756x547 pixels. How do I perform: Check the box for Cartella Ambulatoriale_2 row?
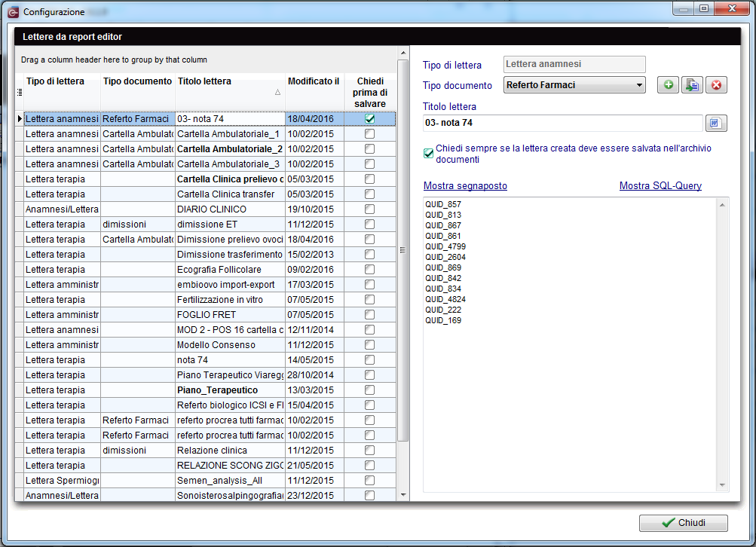tap(370, 149)
